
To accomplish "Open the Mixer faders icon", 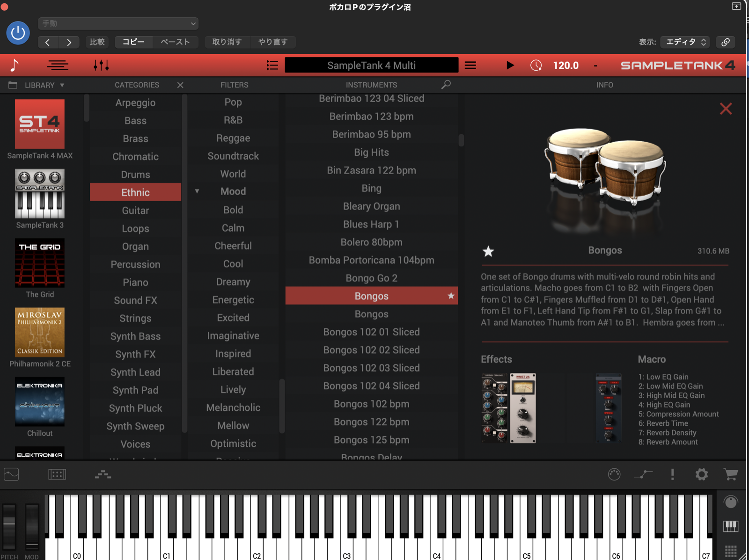I will (x=101, y=65).
